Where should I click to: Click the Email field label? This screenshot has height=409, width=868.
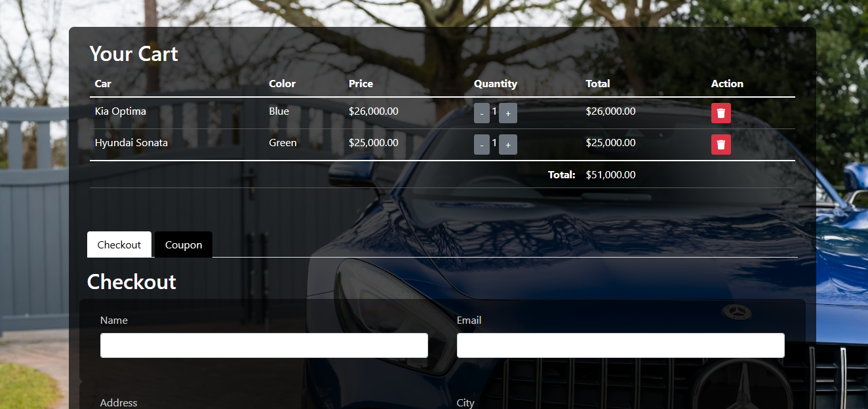(x=469, y=321)
